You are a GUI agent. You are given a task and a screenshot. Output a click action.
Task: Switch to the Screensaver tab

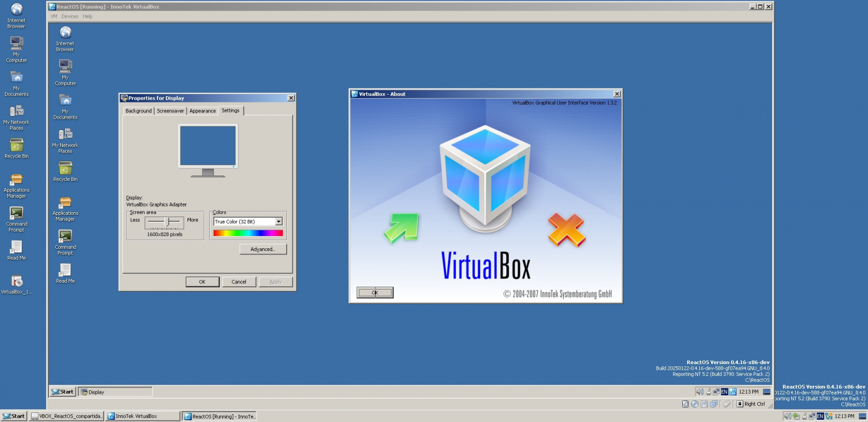tap(170, 110)
